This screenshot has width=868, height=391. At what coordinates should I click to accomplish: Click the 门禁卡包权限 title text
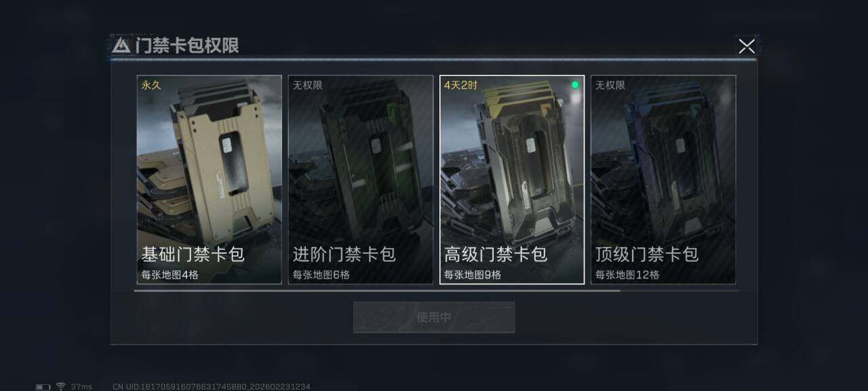(x=186, y=46)
